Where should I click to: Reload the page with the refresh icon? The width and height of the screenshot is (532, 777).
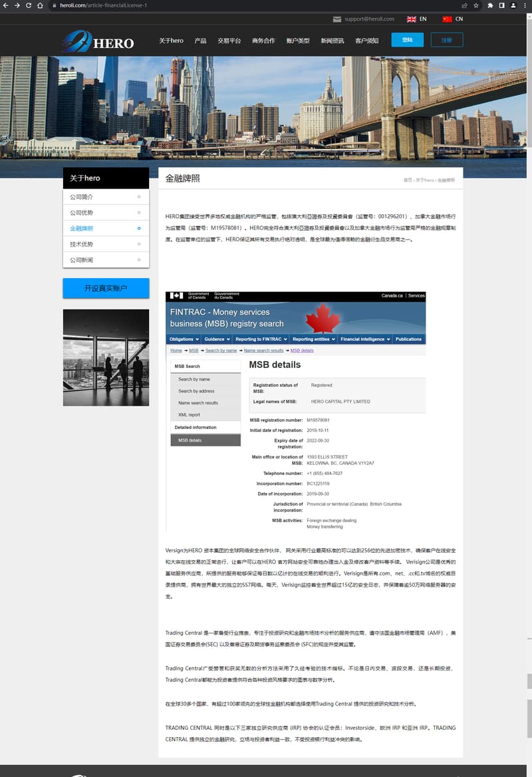[28, 5]
